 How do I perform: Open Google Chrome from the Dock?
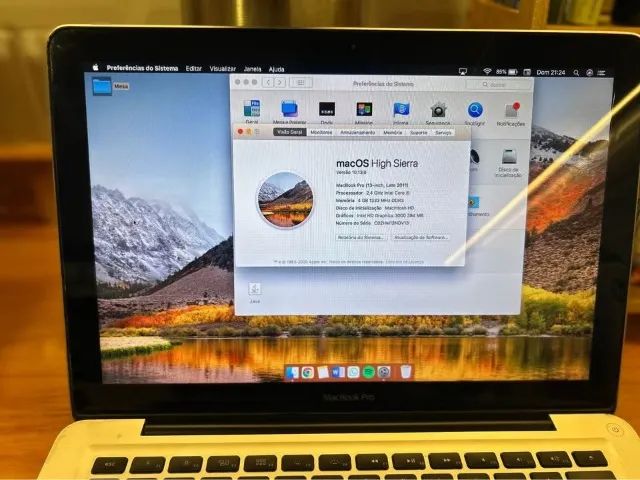click(308, 372)
